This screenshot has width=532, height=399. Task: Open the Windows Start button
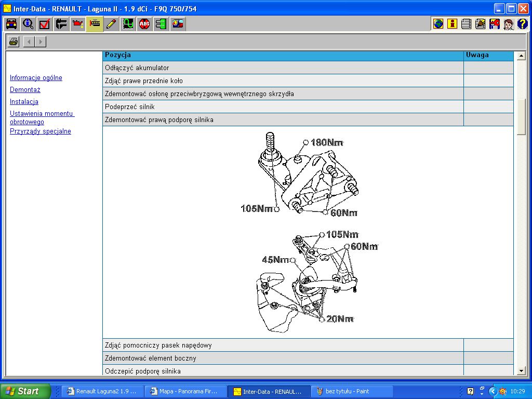pos(25,391)
